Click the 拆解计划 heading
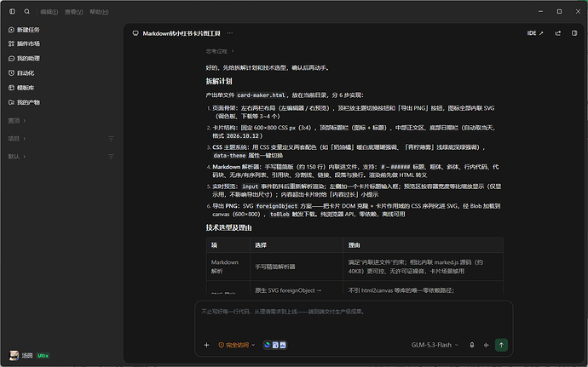The height and width of the screenshot is (367, 588). [219, 82]
